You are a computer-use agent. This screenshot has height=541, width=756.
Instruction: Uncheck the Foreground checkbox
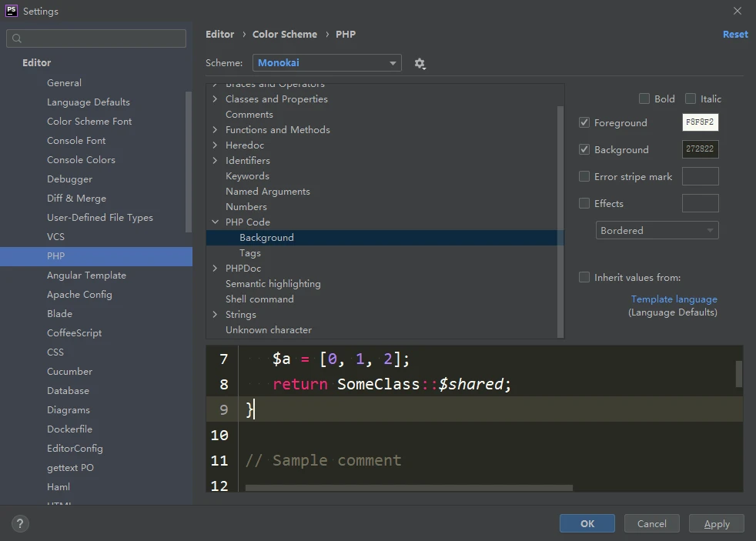tap(584, 122)
